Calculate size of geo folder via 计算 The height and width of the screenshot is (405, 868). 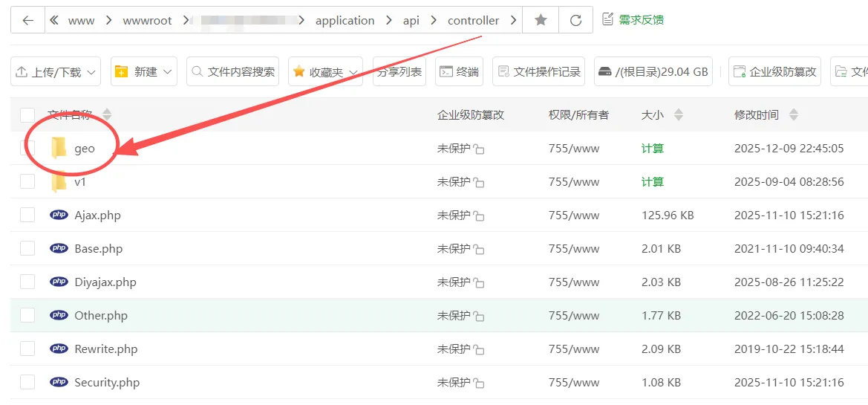pos(652,149)
